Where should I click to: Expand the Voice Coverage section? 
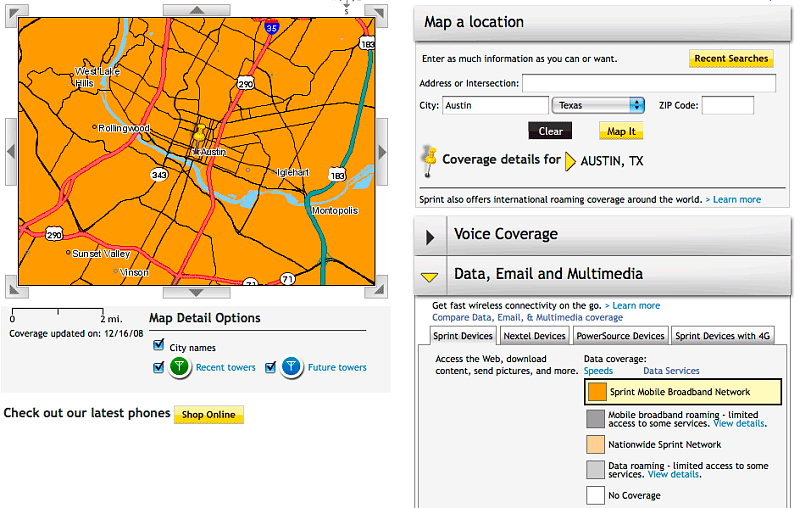click(x=430, y=237)
